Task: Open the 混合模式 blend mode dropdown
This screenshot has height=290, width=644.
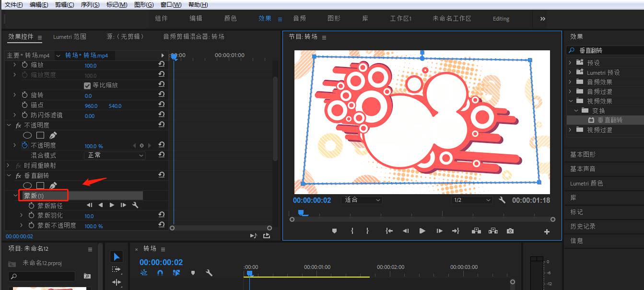Action: [x=114, y=155]
